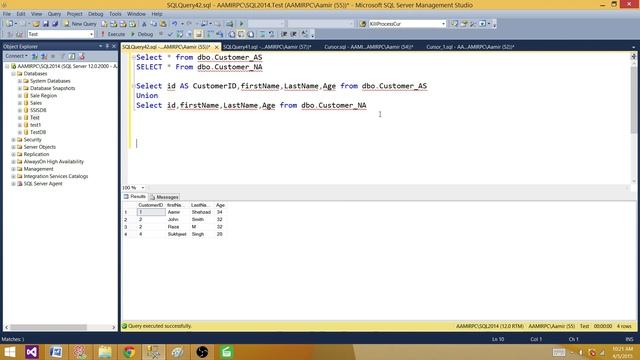Click the green Start arrow icon
This screenshot has height=360, width=640.
[x=241, y=24]
